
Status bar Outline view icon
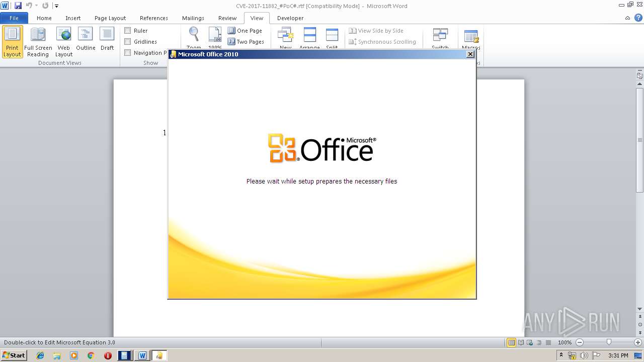pyautogui.click(x=539, y=342)
